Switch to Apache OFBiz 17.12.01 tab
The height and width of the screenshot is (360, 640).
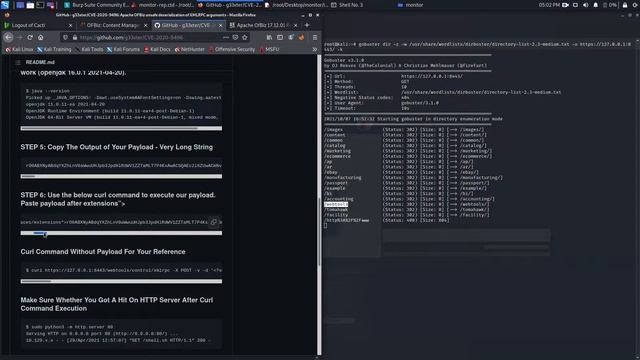click(x=263, y=25)
